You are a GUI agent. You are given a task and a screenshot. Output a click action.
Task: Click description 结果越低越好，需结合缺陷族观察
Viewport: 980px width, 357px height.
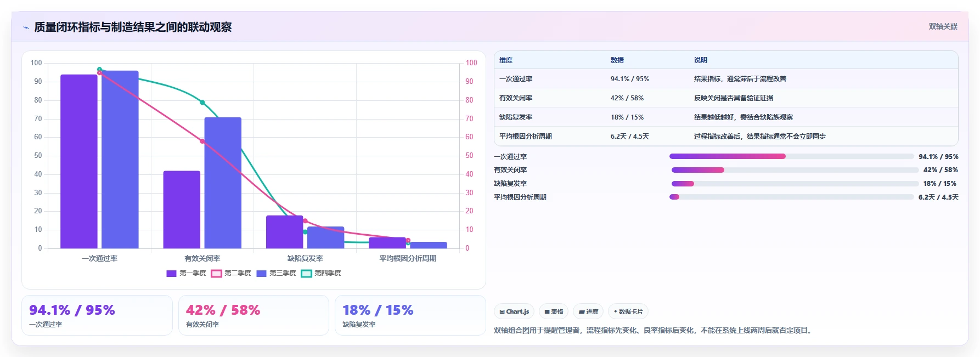point(744,117)
